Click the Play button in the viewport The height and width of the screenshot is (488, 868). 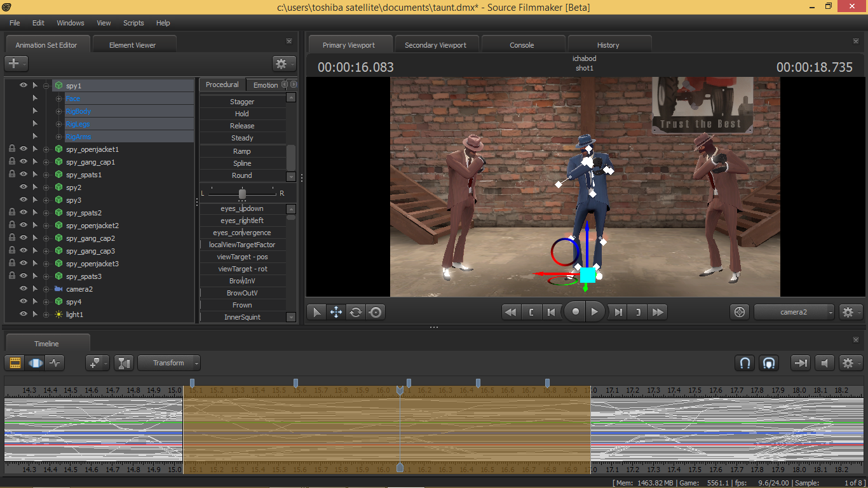[594, 312]
